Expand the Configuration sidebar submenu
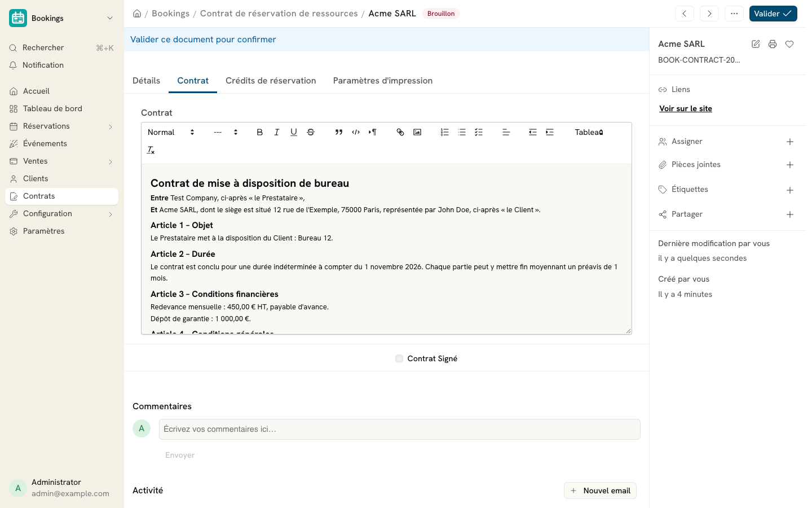The image size is (812, 508). [111, 214]
